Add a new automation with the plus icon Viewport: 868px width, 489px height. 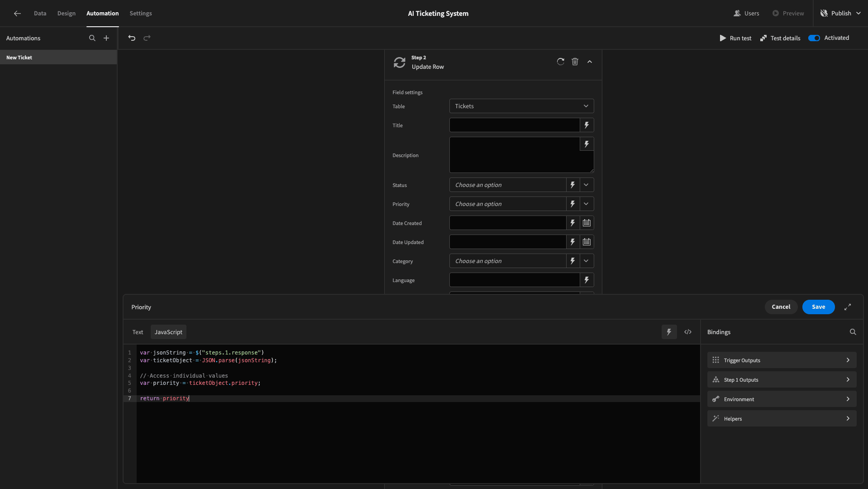(x=106, y=38)
